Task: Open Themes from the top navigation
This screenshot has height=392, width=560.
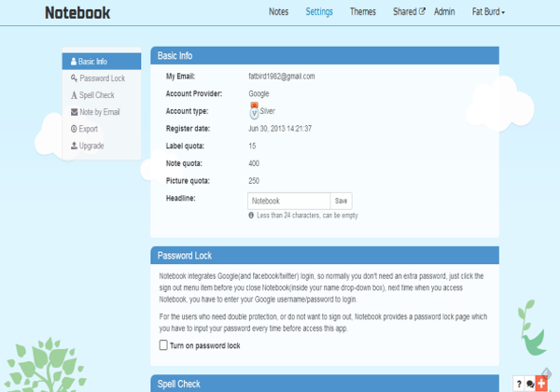Action: (x=362, y=12)
